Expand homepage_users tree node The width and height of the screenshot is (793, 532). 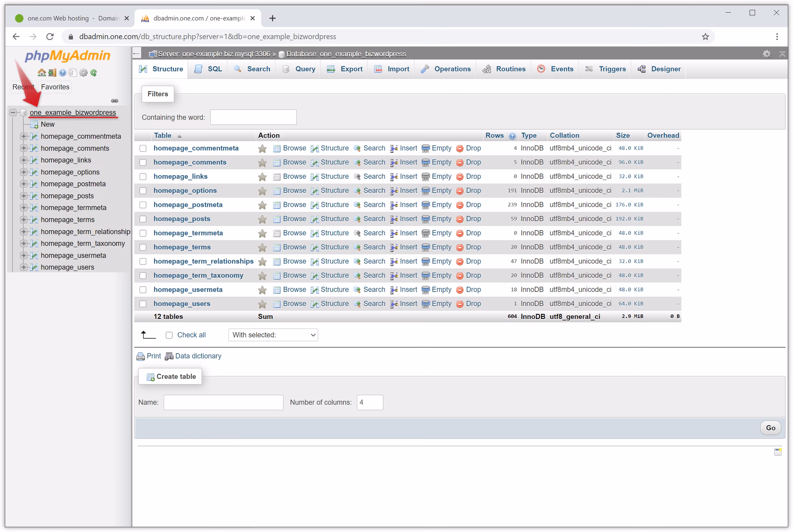24,267
